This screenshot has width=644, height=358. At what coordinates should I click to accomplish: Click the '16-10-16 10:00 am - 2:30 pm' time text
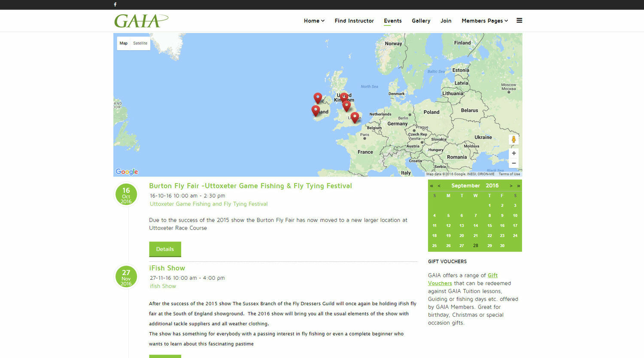(187, 196)
